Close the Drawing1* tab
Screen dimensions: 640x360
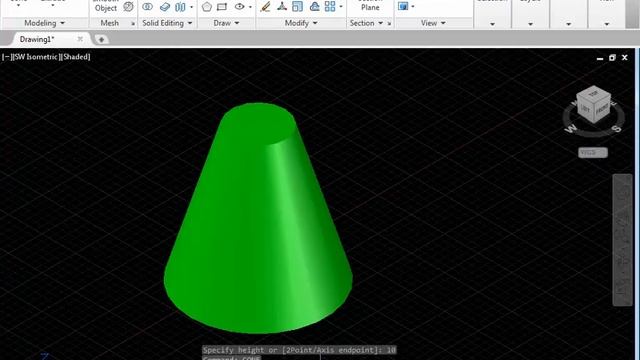coord(80,39)
